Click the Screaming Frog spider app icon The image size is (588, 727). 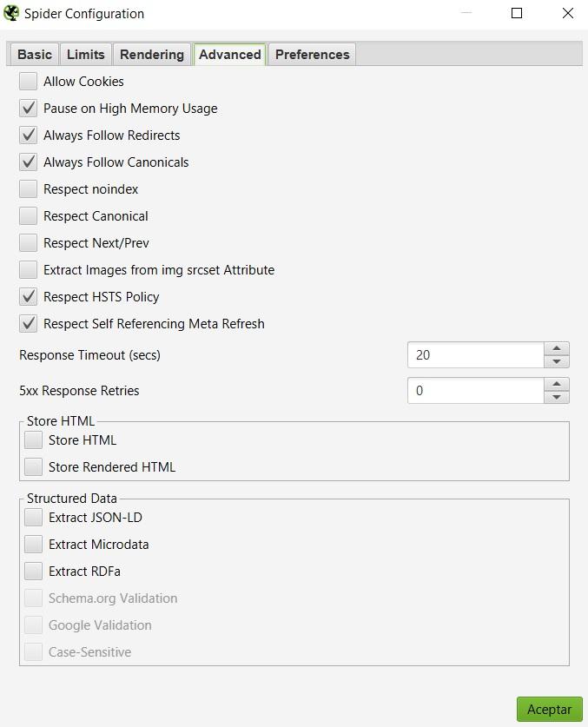pyautogui.click(x=11, y=13)
